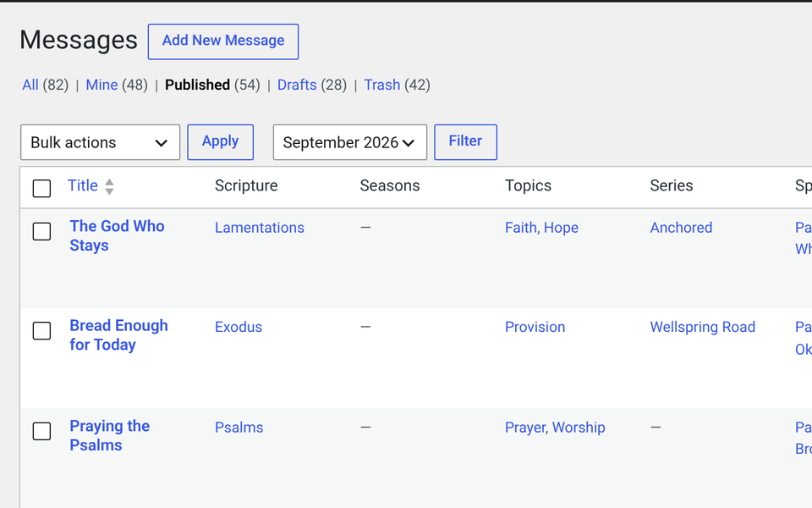Click the Add New Message button
This screenshot has width=812, height=508.
(x=222, y=41)
